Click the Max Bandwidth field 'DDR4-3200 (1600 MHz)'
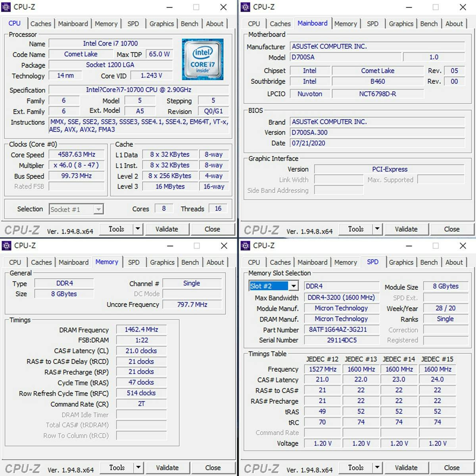The image size is (476, 476). pyautogui.click(x=342, y=297)
